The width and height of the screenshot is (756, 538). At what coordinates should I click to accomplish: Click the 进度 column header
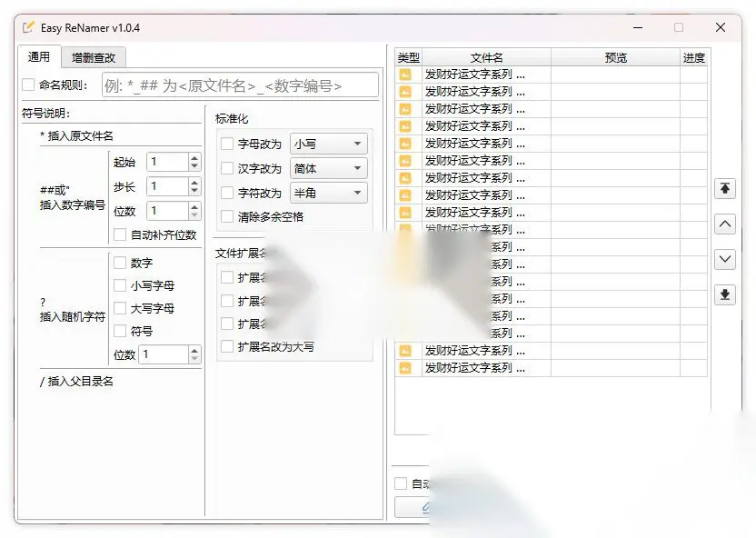[694, 58]
